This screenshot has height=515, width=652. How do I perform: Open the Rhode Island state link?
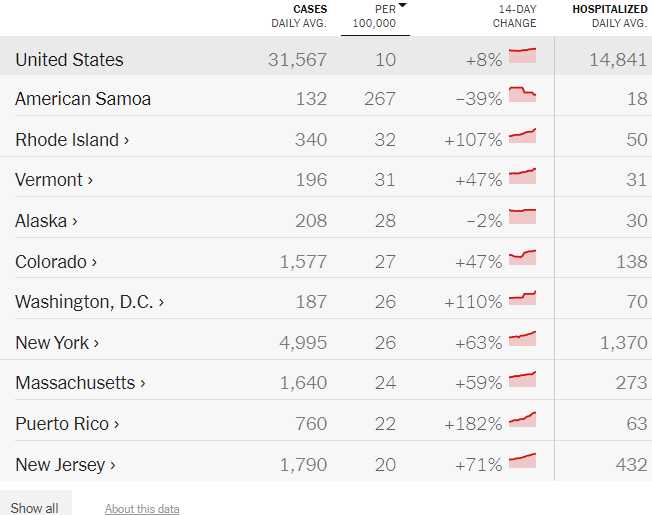[72, 140]
